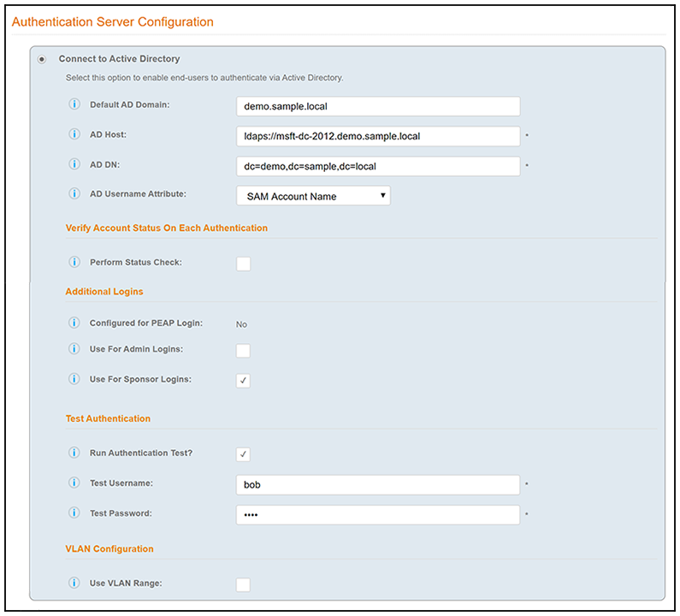Enable the Use VLAN Range checkbox
680x616 pixels.
pyautogui.click(x=243, y=584)
